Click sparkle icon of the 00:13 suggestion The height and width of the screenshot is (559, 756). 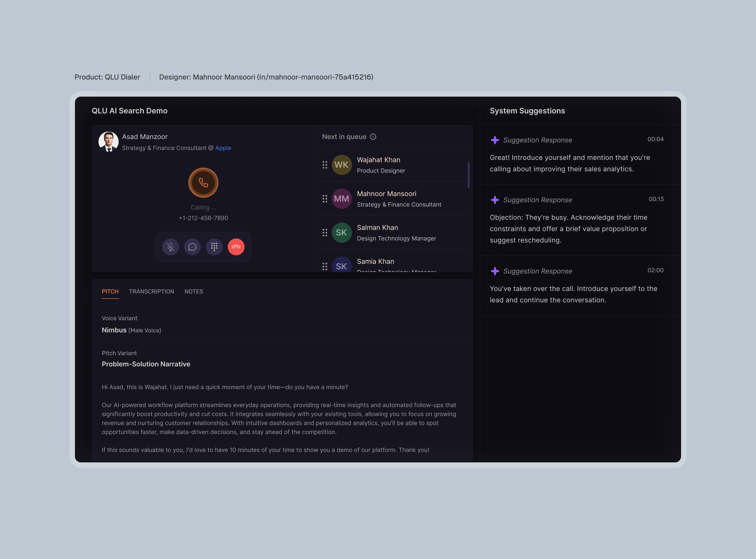(495, 200)
